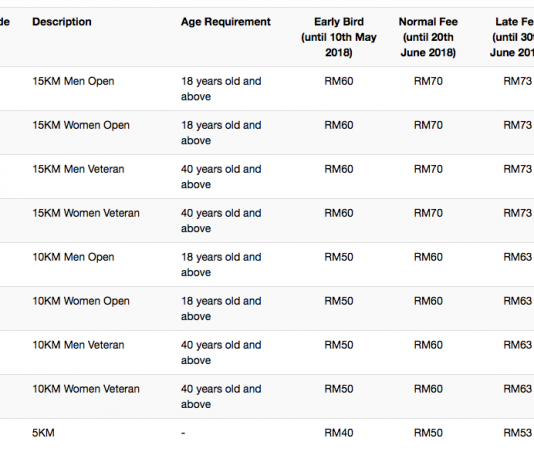Viewport: 534px width, 462px height.
Task: Click age requirement for 10KM Men Veteran
Action: 221,353
